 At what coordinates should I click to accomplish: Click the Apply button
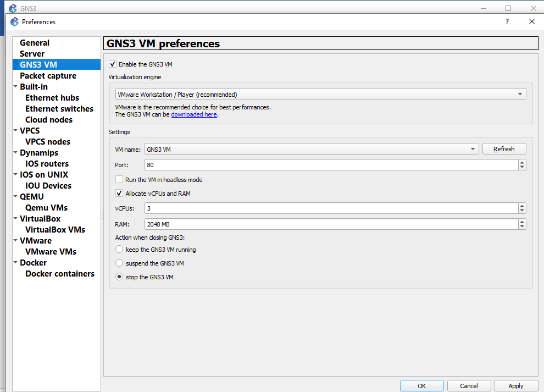coord(515,386)
